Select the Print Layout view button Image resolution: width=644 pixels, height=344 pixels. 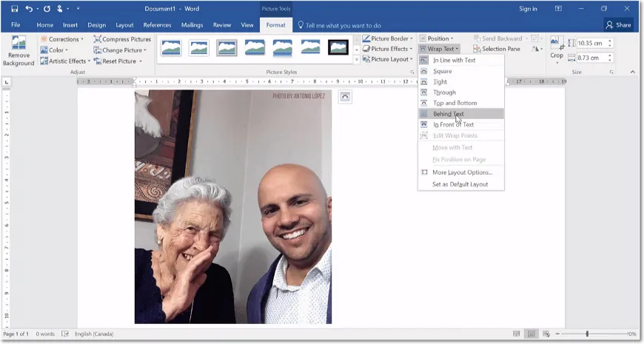coord(531,334)
